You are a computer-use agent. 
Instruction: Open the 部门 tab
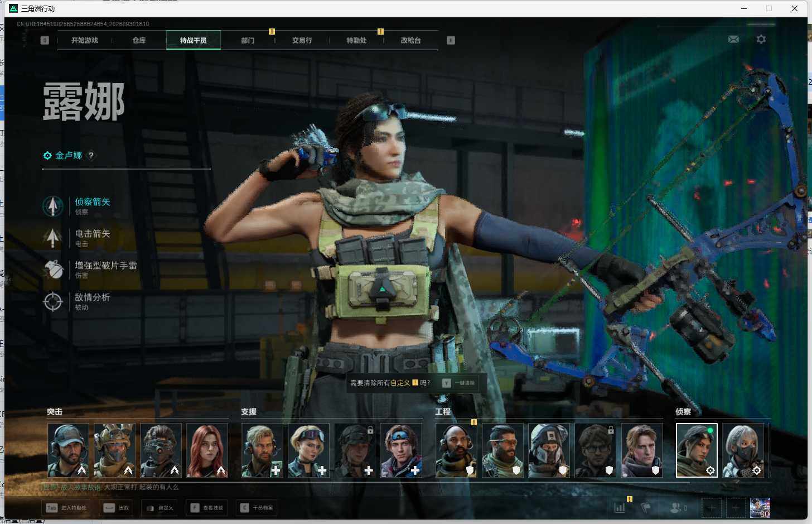pyautogui.click(x=248, y=40)
